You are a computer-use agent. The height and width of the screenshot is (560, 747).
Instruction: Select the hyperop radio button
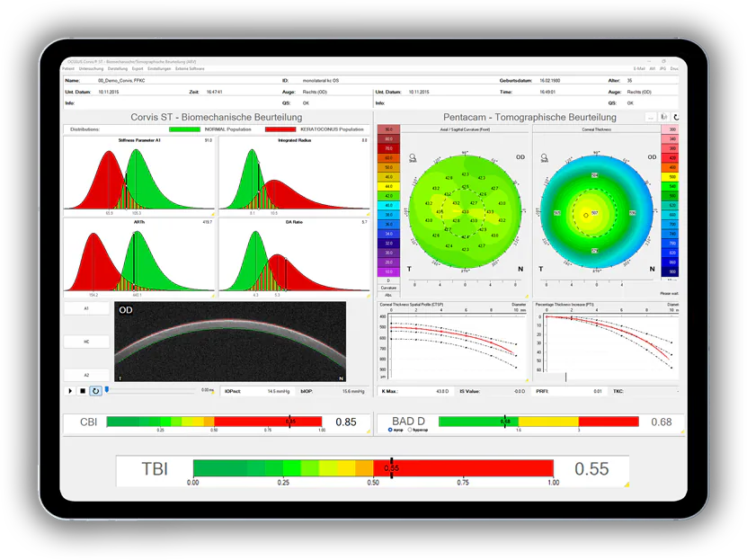point(410,430)
